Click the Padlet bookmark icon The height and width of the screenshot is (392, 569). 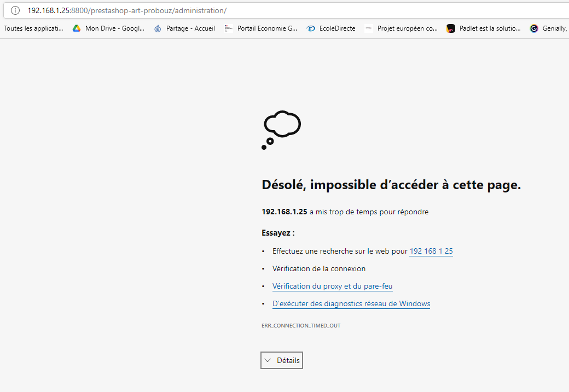tap(451, 28)
